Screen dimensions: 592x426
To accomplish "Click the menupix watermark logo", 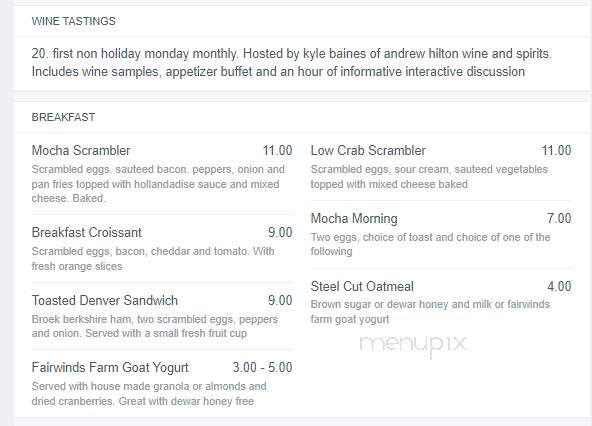I will click(413, 344).
